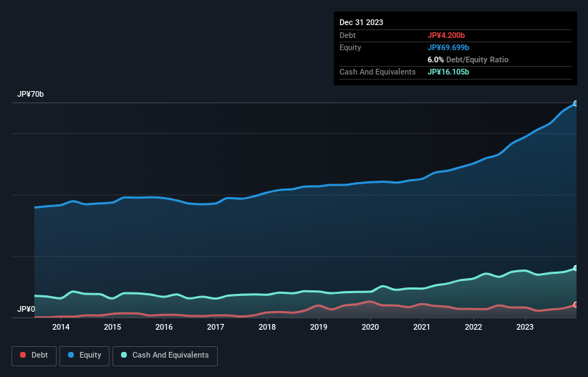Click the red Debt legend dot
This screenshot has width=588, height=377.
tap(23, 355)
